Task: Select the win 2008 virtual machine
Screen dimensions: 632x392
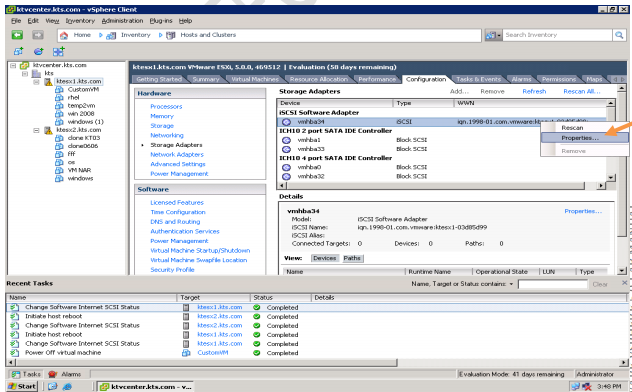Action: pyautogui.click(x=81, y=114)
